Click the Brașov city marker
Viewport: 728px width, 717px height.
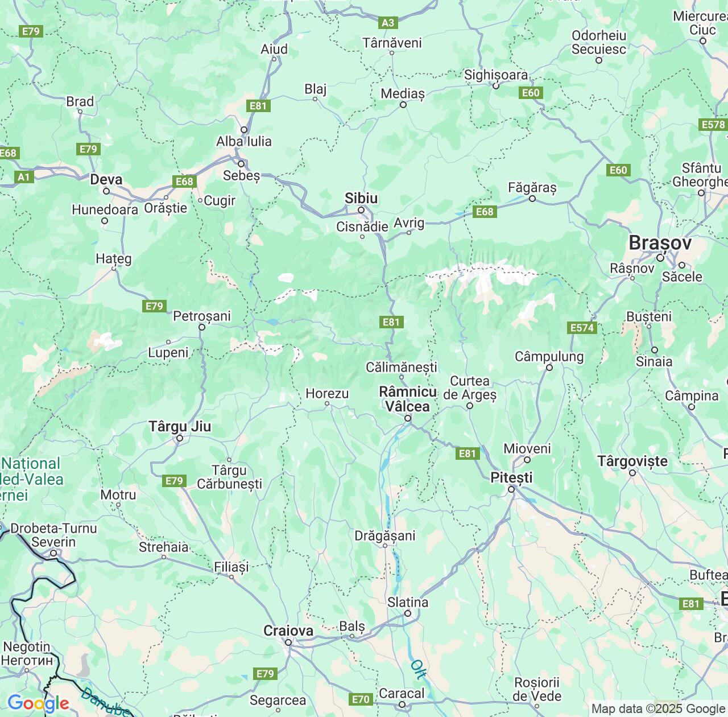(660, 258)
